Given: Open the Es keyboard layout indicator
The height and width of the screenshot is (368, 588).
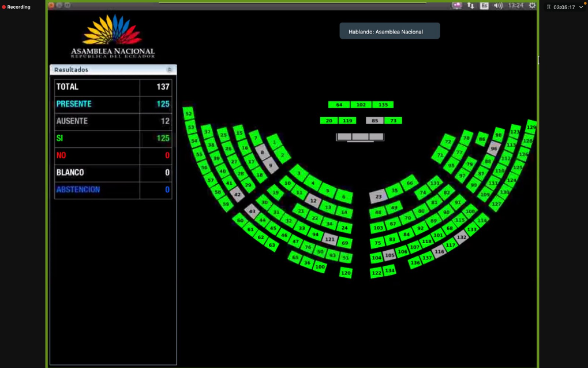Looking at the screenshot, I should click(x=484, y=6).
